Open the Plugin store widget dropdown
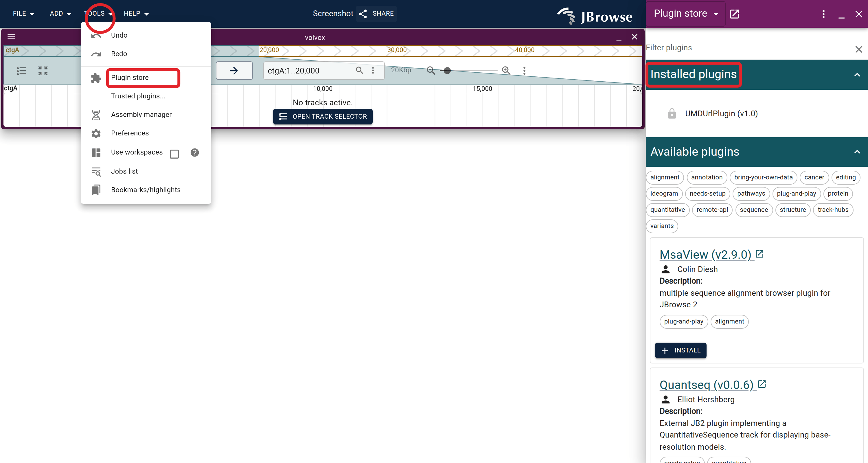Screen dimensions: 868x463 point(686,14)
